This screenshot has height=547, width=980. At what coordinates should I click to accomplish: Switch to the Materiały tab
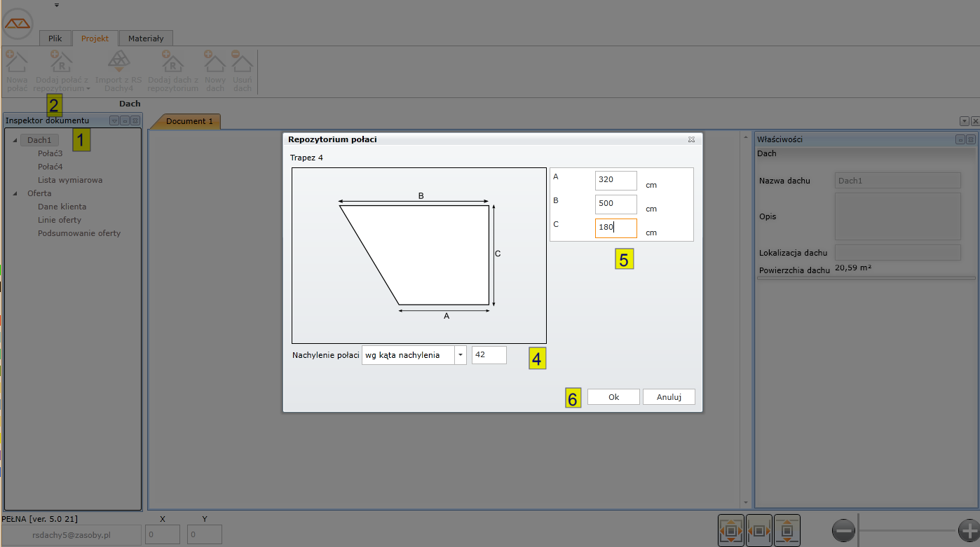pos(146,39)
